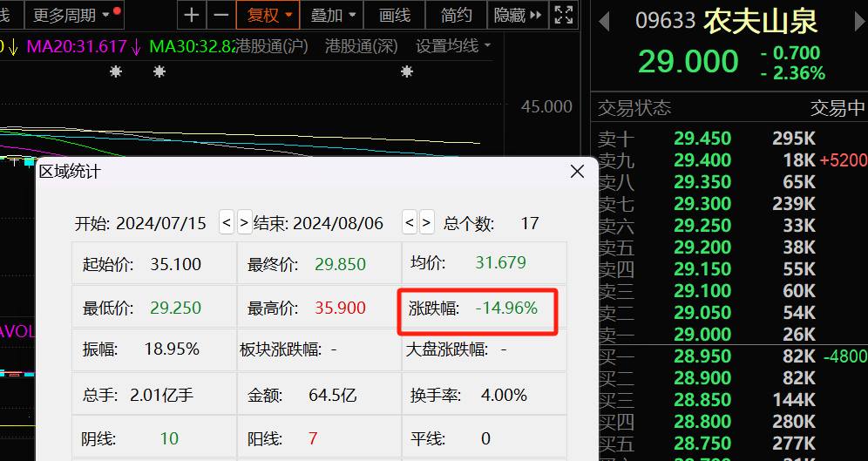Image resolution: width=868 pixels, height=461 pixels.
Task: Click the 买四 28.800 order row
Action: [733, 422]
